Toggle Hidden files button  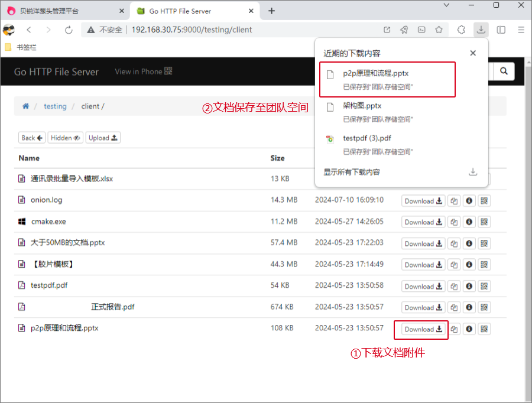click(x=66, y=138)
